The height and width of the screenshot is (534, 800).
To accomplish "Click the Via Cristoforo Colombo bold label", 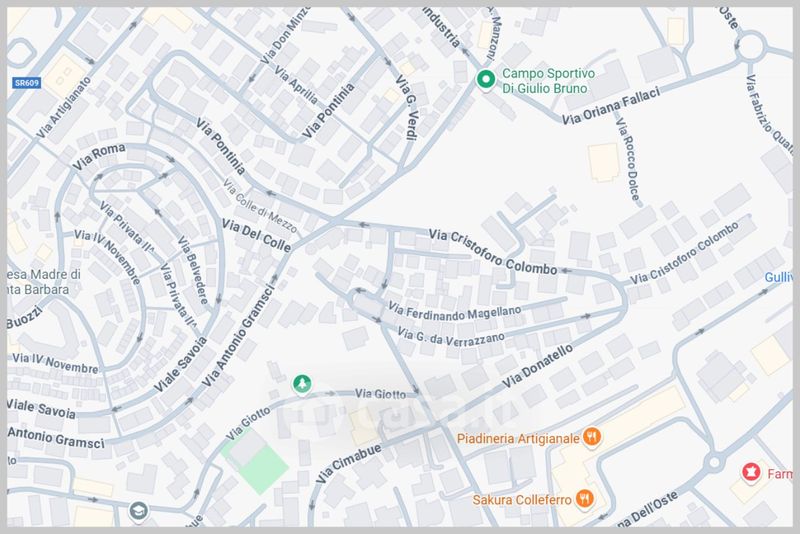I will 493,252.
